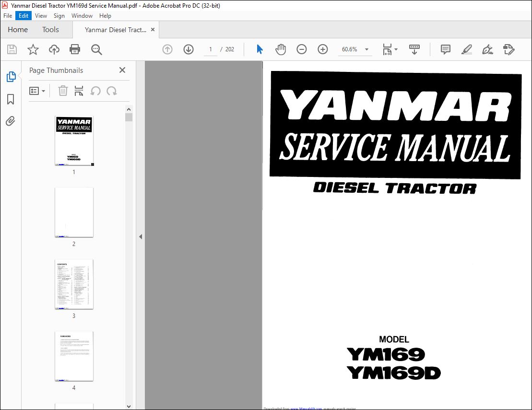Click thumbnails scrollbar up arrow

coord(129,109)
